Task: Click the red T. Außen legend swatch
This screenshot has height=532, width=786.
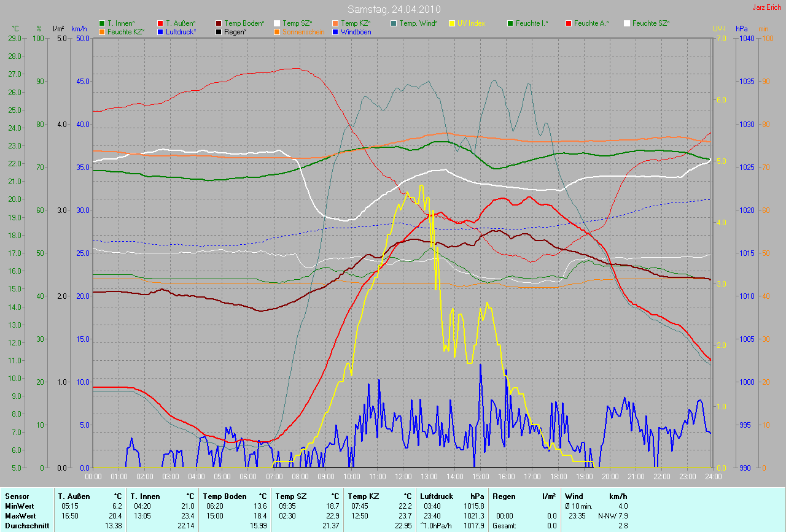Action: tap(160, 23)
